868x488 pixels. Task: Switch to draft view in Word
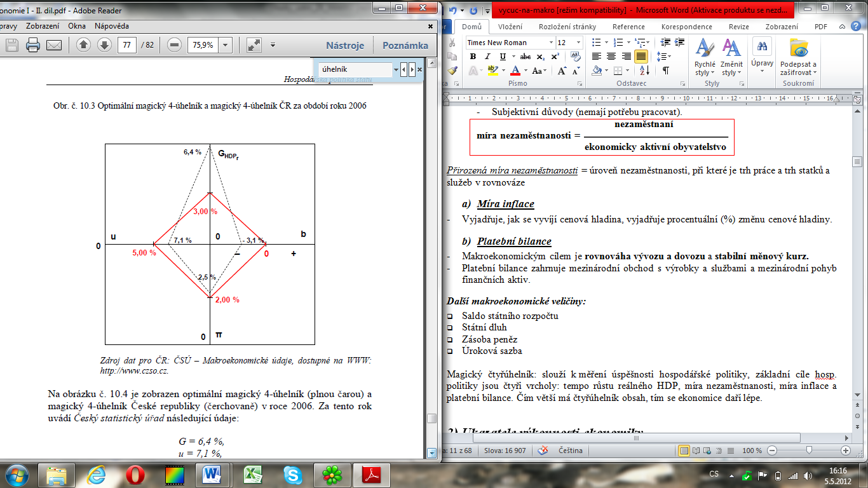[732, 451]
